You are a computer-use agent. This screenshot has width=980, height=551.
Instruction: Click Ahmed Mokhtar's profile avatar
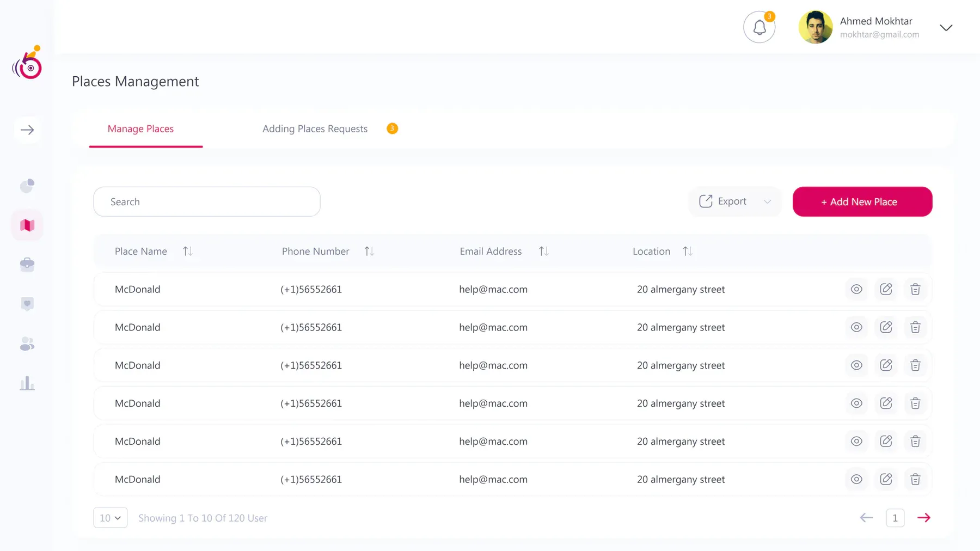click(x=816, y=27)
